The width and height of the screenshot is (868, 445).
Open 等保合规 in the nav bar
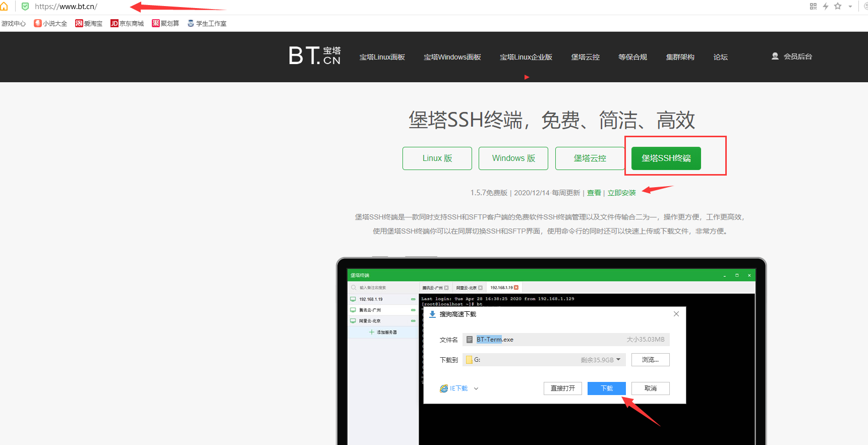tap(633, 57)
